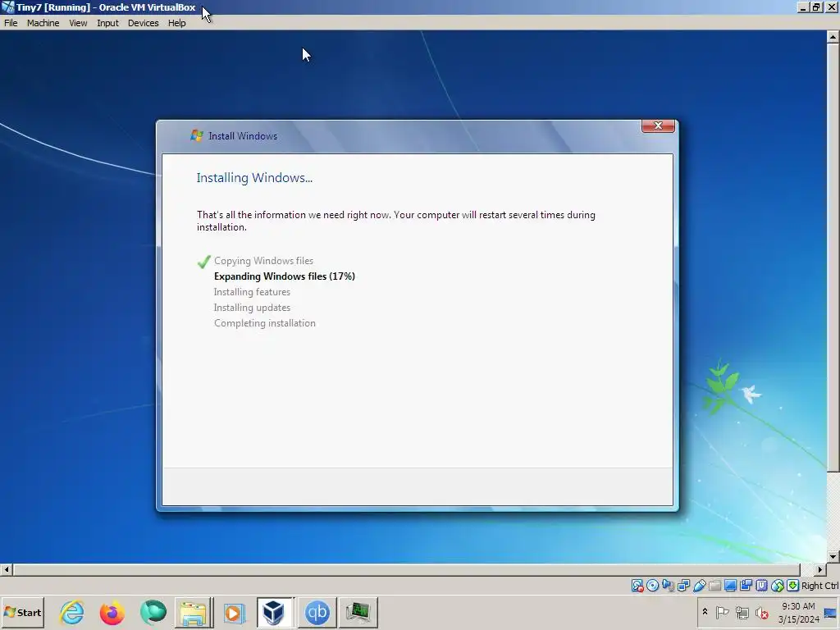The width and height of the screenshot is (840, 630).
Task: Click the display settings indicator icon
Action: click(730, 586)
